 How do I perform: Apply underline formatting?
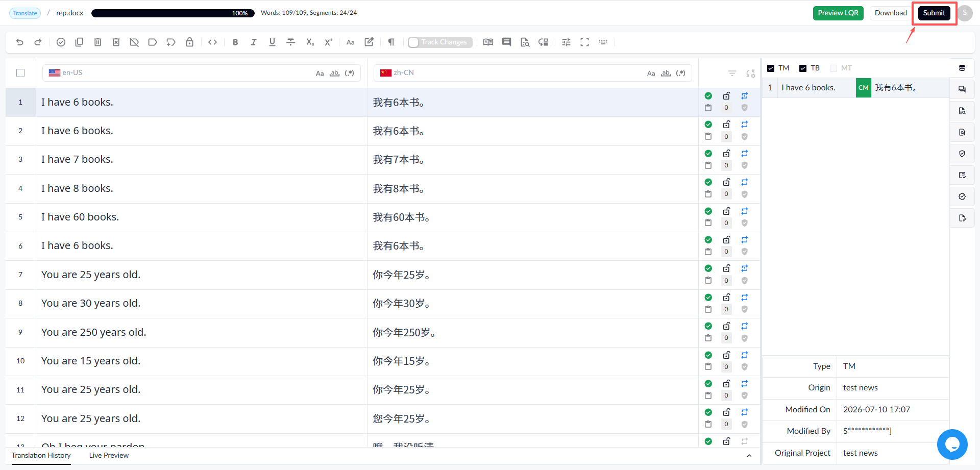[272, 42]
